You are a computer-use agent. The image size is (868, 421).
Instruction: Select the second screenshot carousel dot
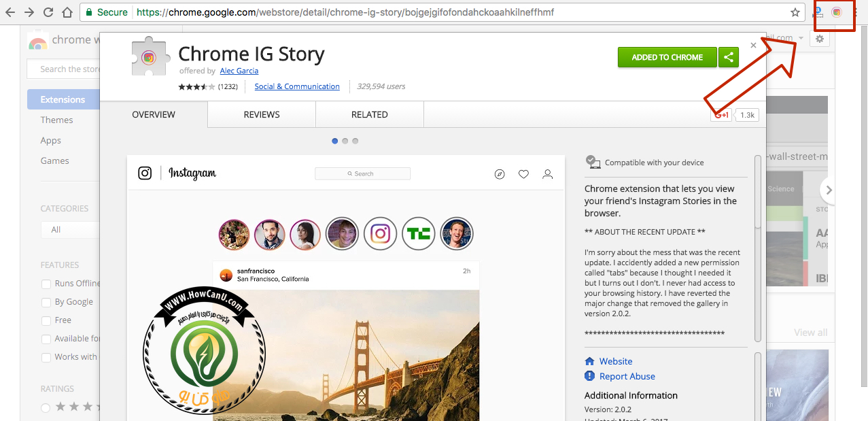coord(345,141)
